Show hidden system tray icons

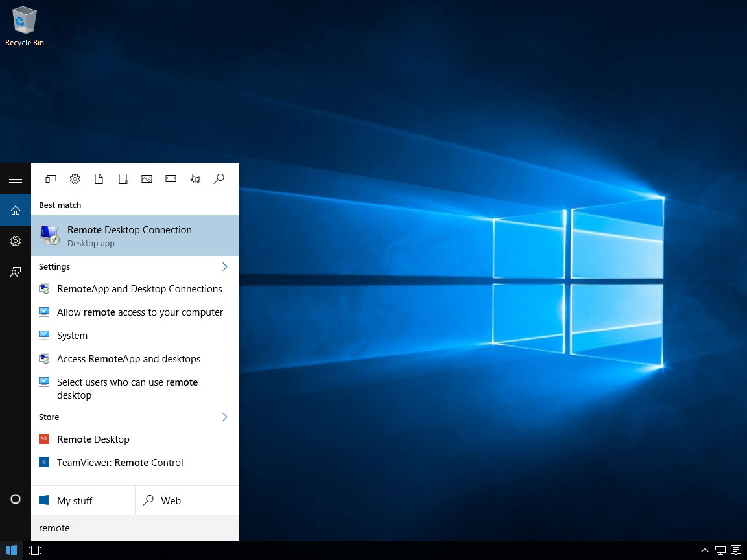pos(705,550)
